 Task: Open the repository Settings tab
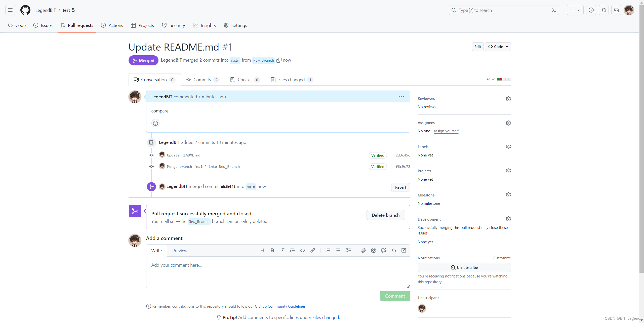(x=235, y=25)
